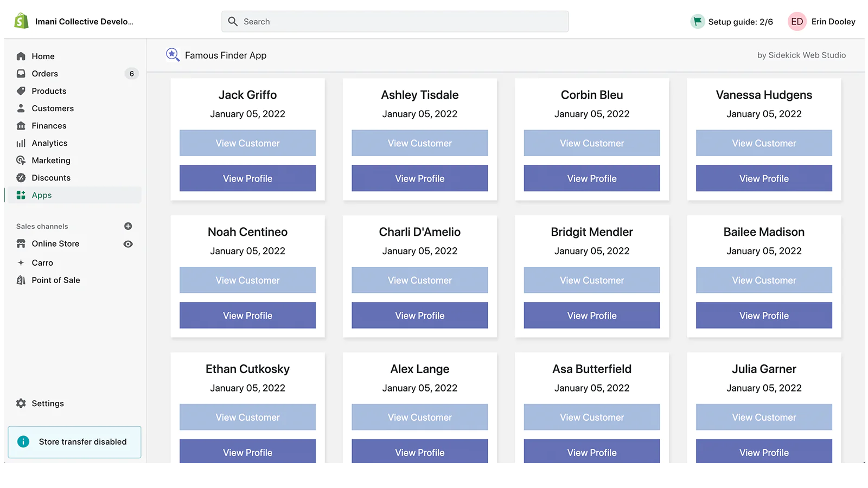Screen dimensions: 868x488
Task: Click the Settings gear icon
Action: [21, 403]
